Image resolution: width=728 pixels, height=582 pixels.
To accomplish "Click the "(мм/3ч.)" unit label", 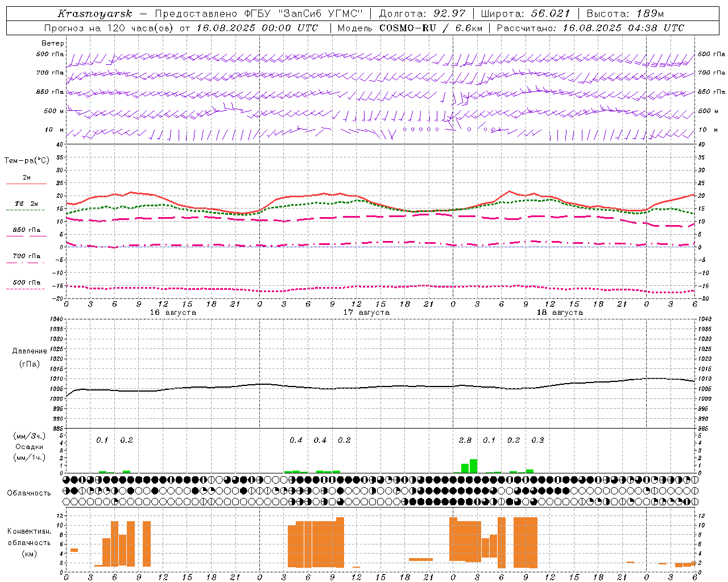I will pyautogui.click(x=29, y=436).
